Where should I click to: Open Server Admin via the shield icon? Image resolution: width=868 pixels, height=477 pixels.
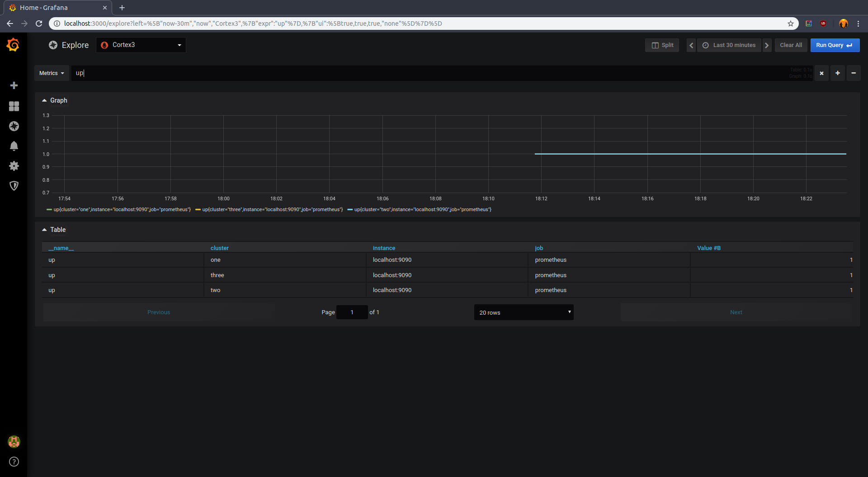14,186
